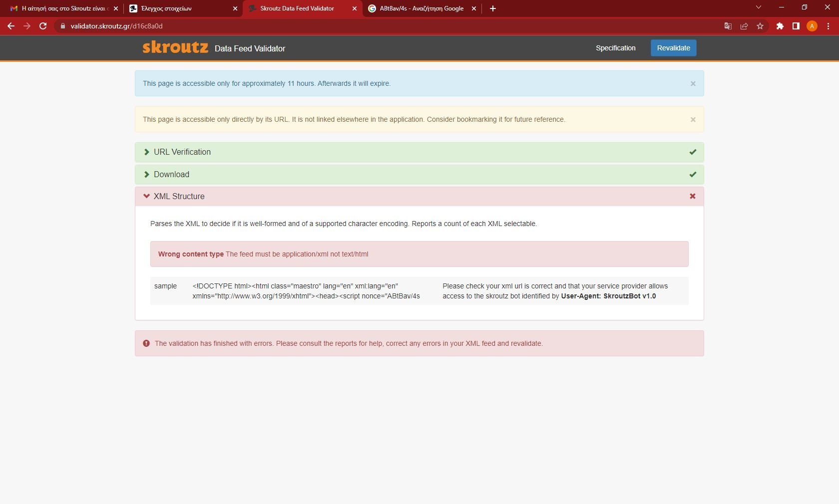Go back with the browser back arrow
This screenshot has width=839, height=504.
tap(11, 26)
